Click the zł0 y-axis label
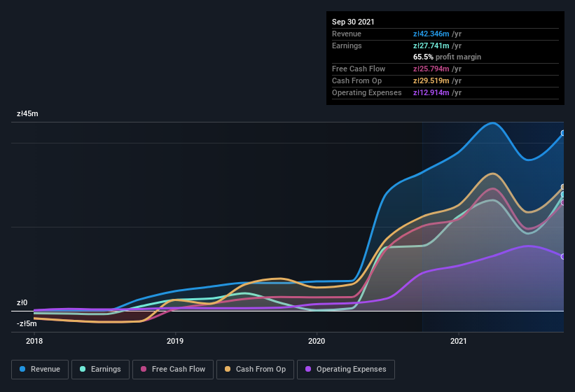 pos(22,302)
